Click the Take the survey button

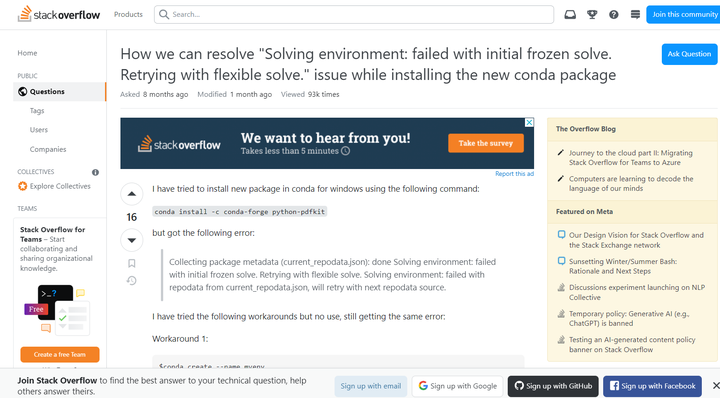pyautogui.click(x=485, y=143)
